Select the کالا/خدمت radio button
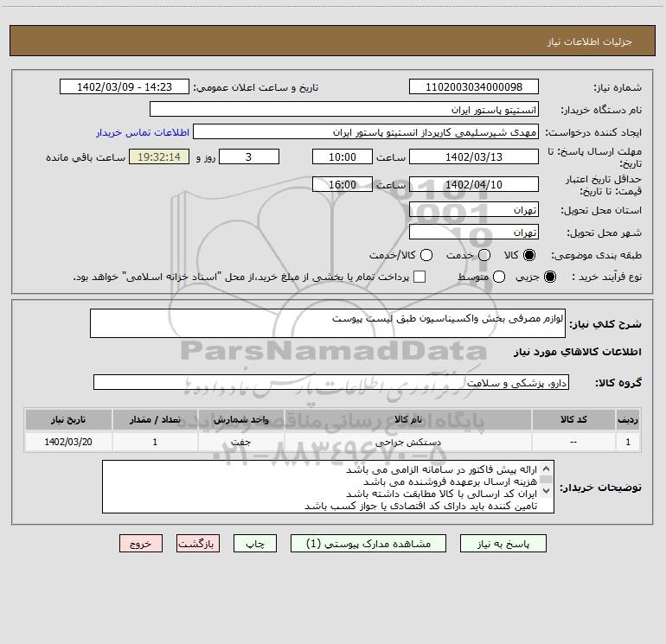 [426, 255]
